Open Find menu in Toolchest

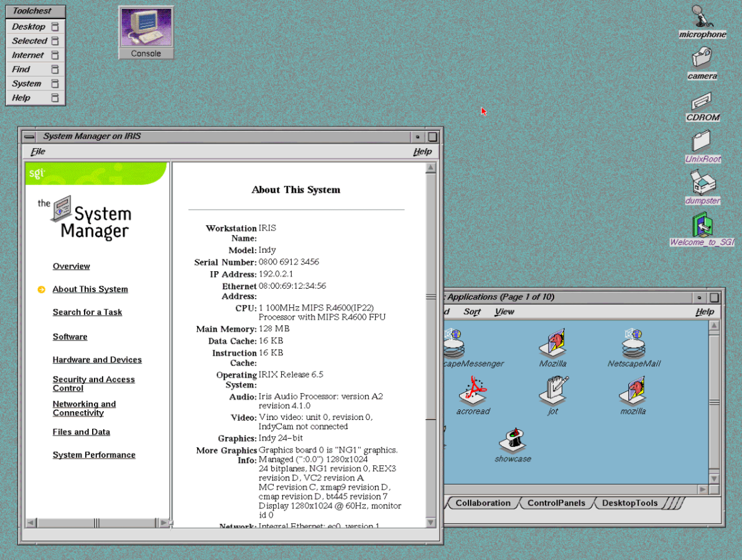click(x=35, y=69)
